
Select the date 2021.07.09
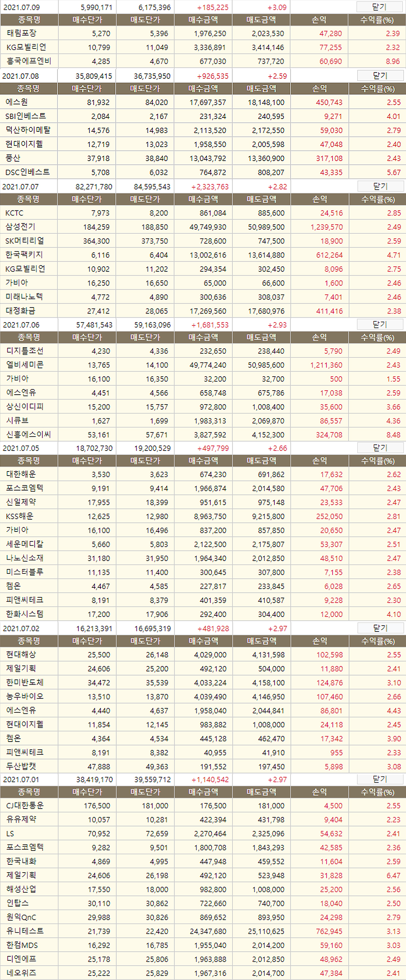click(22, 7)
